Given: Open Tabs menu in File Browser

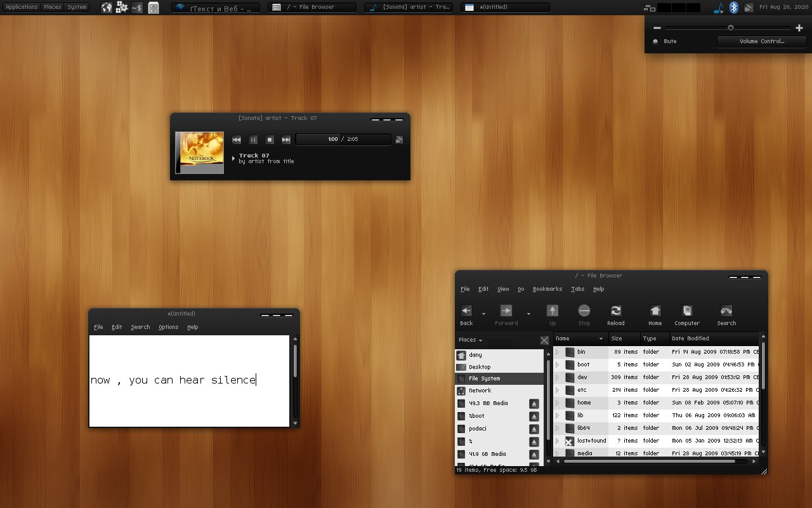Looking at the screenshot, I should [577, 289].
